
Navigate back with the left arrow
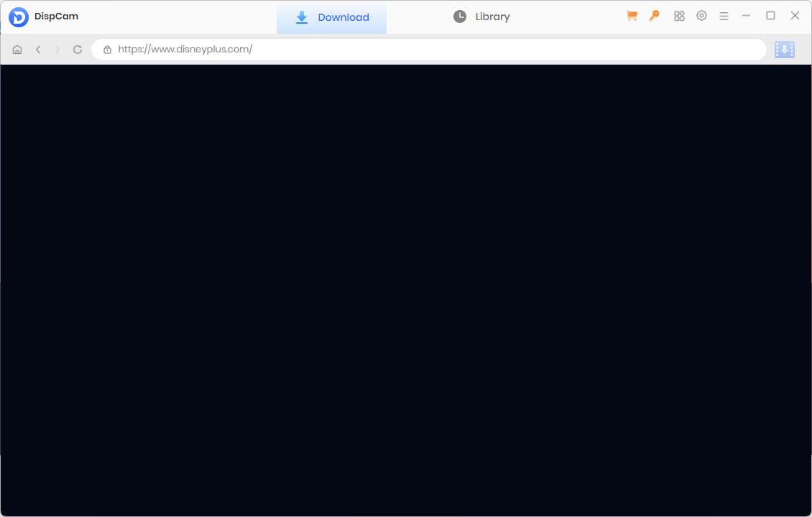pyautogui.click(x=38, y=50)
